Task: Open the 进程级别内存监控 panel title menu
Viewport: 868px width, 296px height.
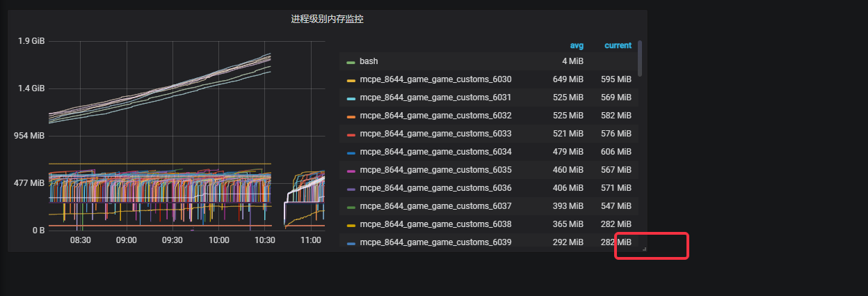Action: [x=327, y=20]
